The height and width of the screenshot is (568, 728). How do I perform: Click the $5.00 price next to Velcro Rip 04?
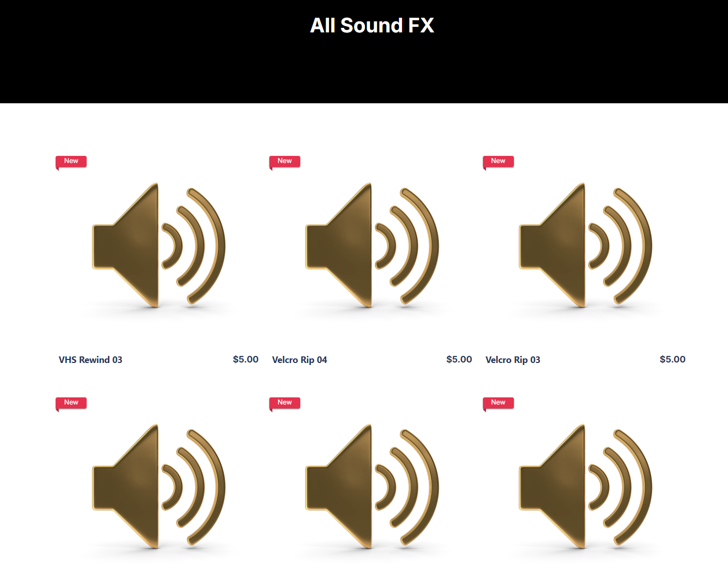459,359
